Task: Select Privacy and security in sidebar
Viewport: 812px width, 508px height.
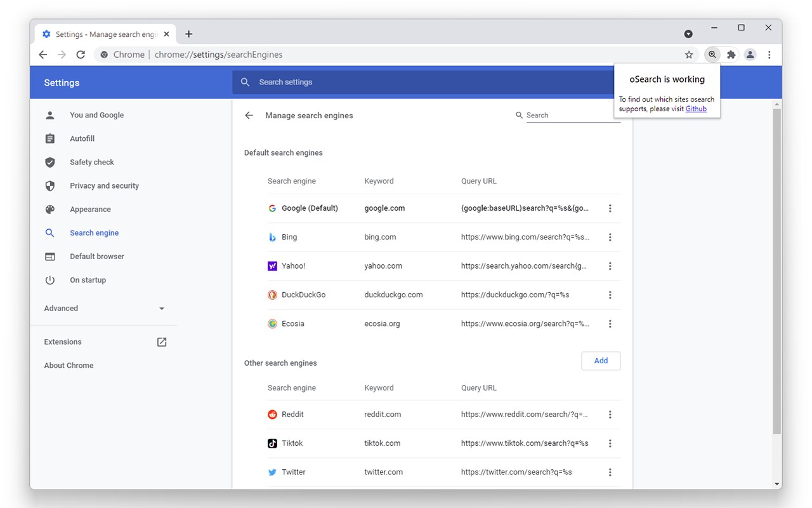Action: (x=104, y=186)
